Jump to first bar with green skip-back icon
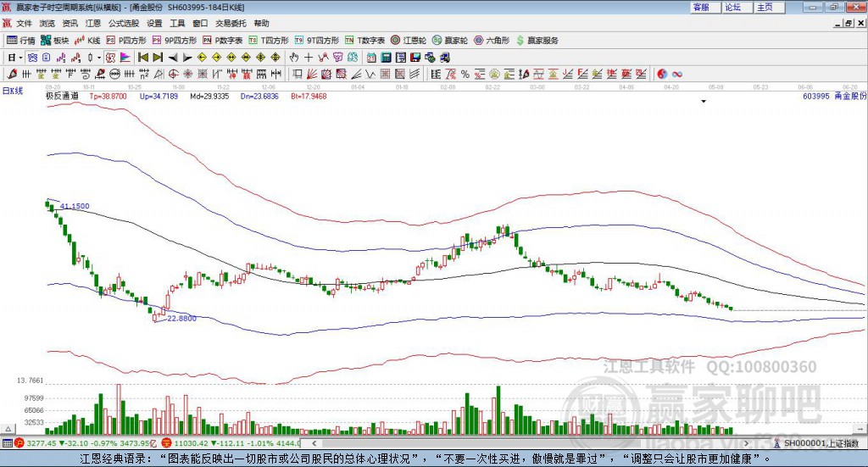868x467 pixels. pyautogui.click(x=142, y=58)
